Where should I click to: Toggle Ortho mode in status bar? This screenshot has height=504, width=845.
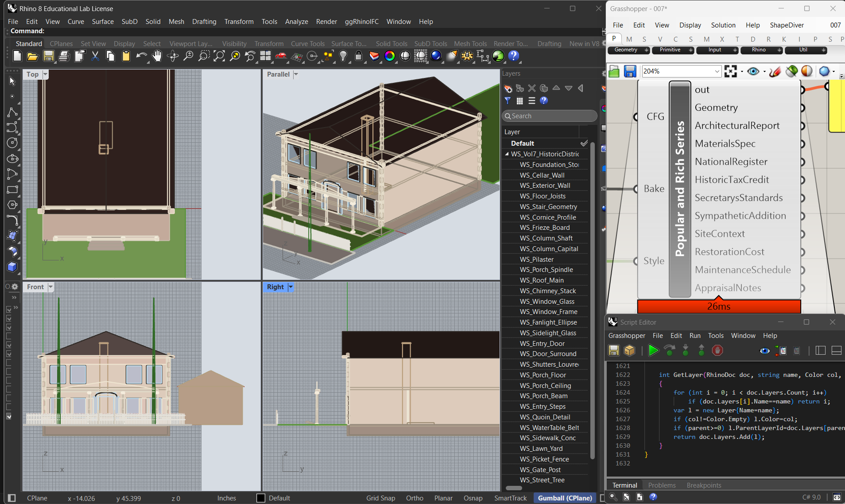click(415, 498)
